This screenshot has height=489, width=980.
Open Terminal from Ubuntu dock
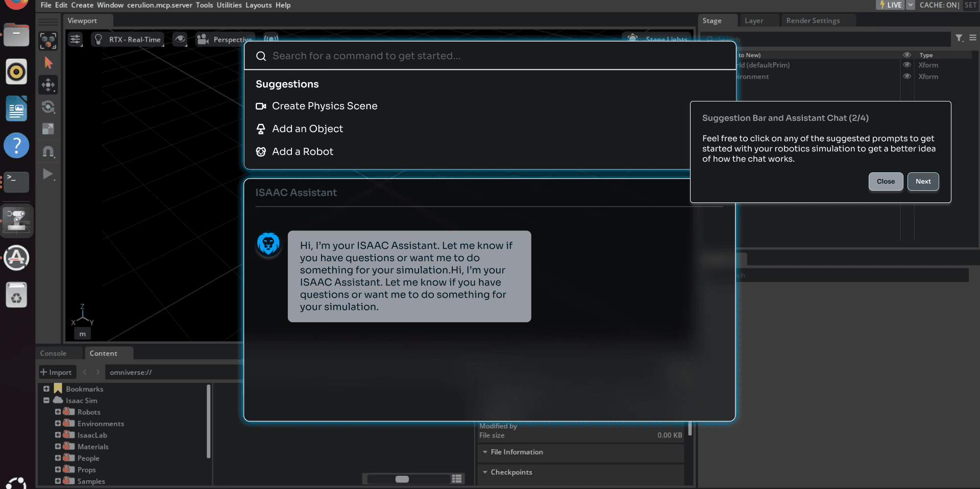click(16, 182)
